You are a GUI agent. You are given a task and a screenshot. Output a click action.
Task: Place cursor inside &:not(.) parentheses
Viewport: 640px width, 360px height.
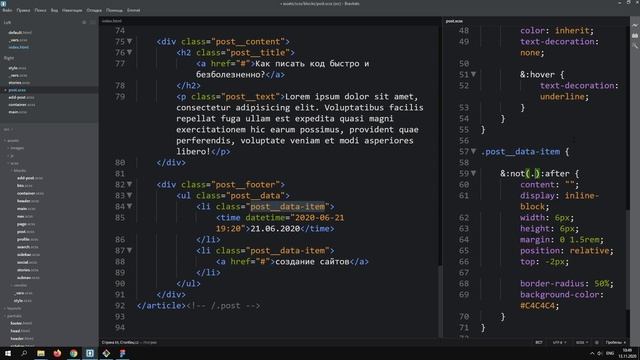pyautogui.click(x=533, y=173)
